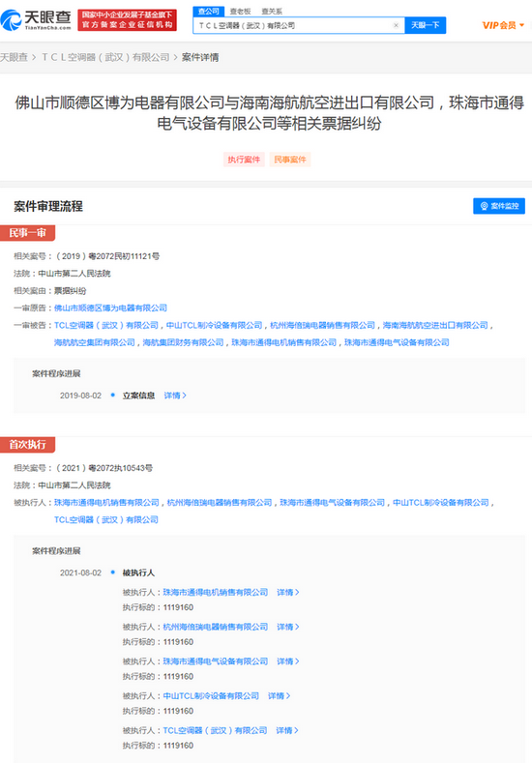532x763 pixels.
Task: Open 中山TCL制冷设备有限公司 in 2021-08-02 progress
Action: click(x=211, y=696)
